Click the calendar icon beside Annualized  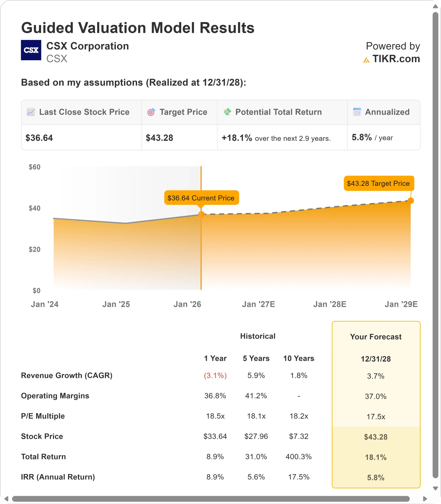(x=357, y=112)
